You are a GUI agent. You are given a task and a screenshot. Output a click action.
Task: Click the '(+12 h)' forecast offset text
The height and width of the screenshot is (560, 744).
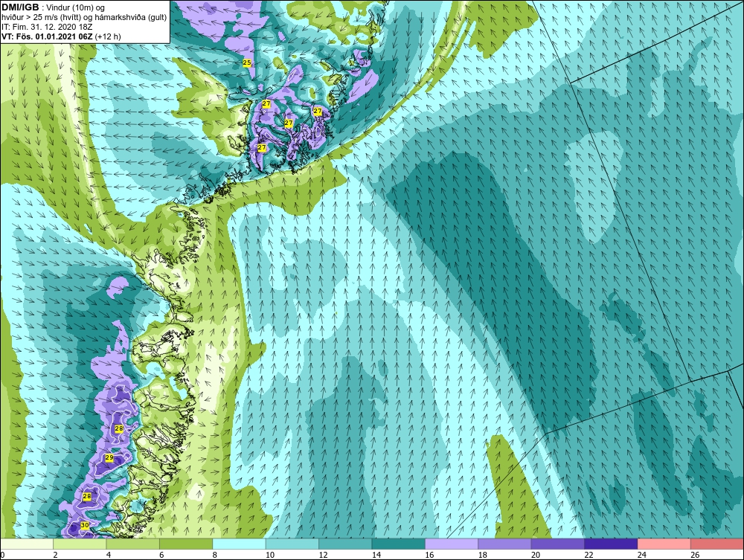point(108,36)
